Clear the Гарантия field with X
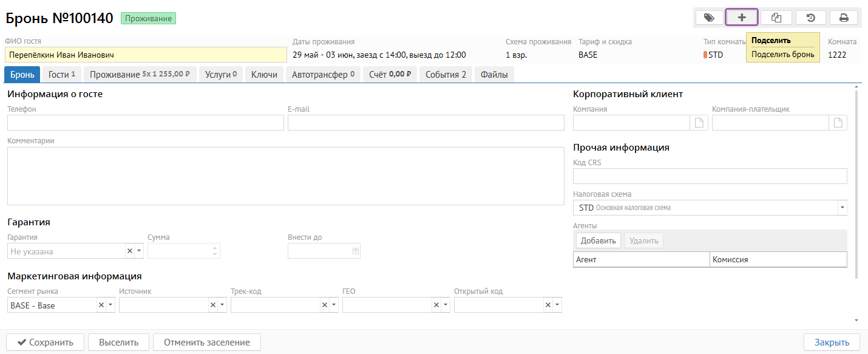This screenshot has width=868, height=354. click(129, 251)
